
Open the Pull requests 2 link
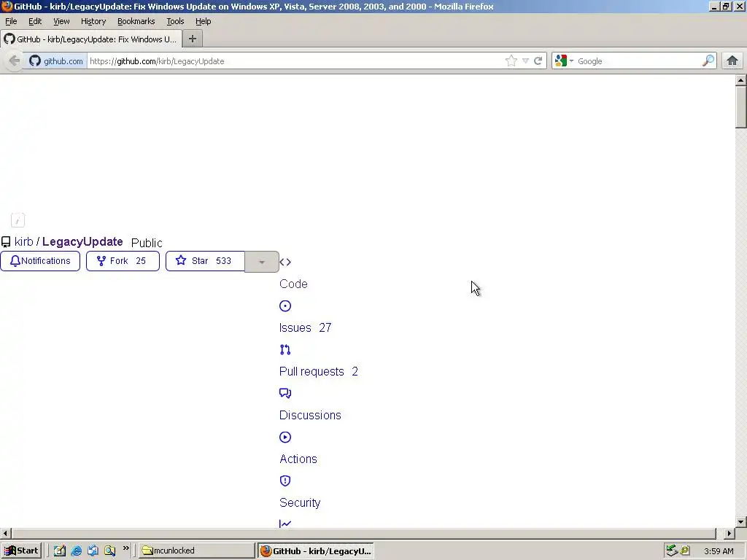click(x=319, y=371)
